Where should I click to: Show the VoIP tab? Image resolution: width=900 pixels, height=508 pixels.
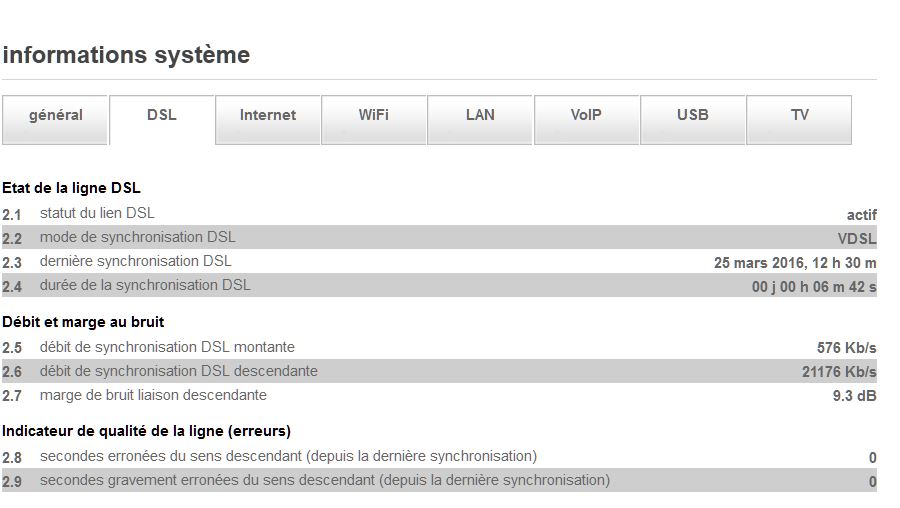coord(586,116)
